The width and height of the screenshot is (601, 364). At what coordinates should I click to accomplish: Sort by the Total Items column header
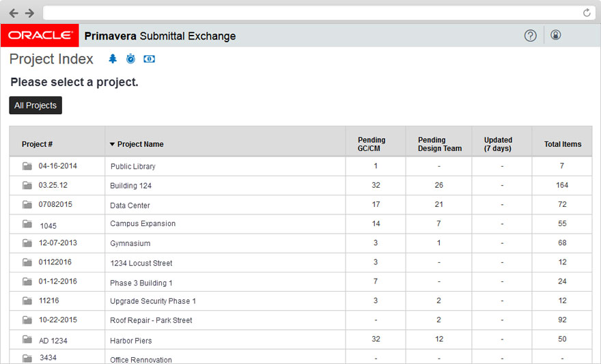click(562, 144)
